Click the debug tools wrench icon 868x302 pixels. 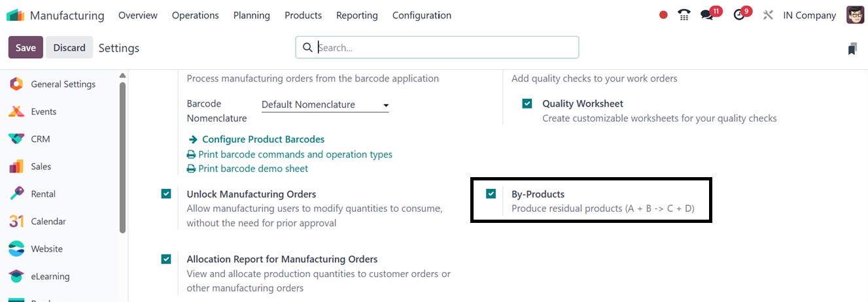(768, 15)
